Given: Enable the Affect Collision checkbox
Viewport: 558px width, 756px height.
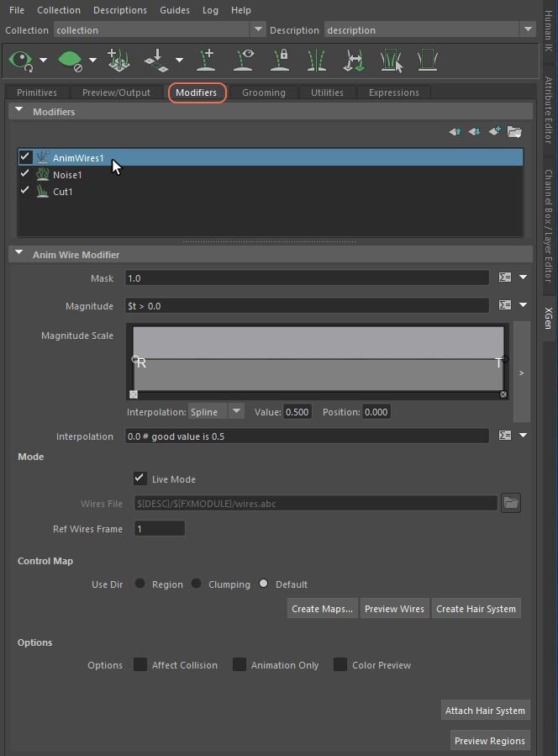Looking at the screenshot, I should click(x=140, y=664).
